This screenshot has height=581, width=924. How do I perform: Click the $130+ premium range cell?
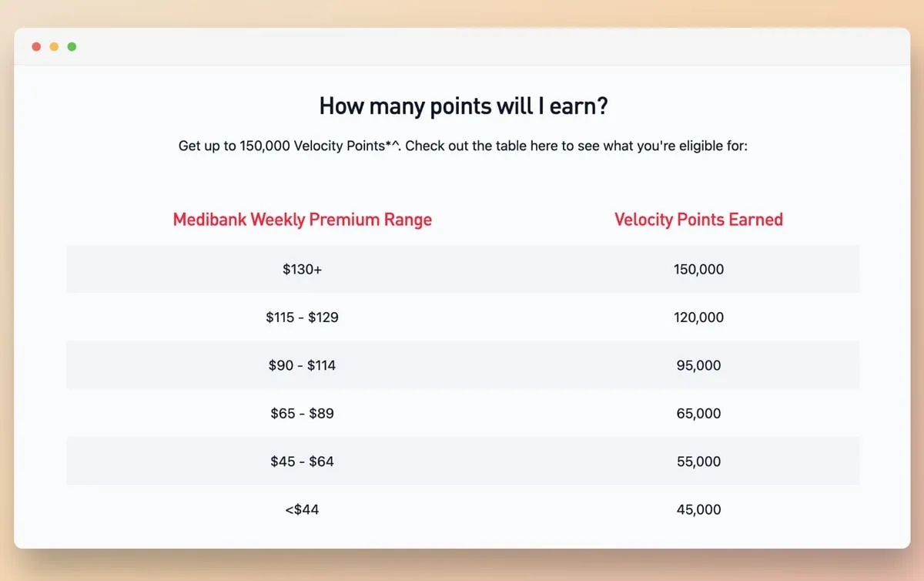[x=303, y=270]
